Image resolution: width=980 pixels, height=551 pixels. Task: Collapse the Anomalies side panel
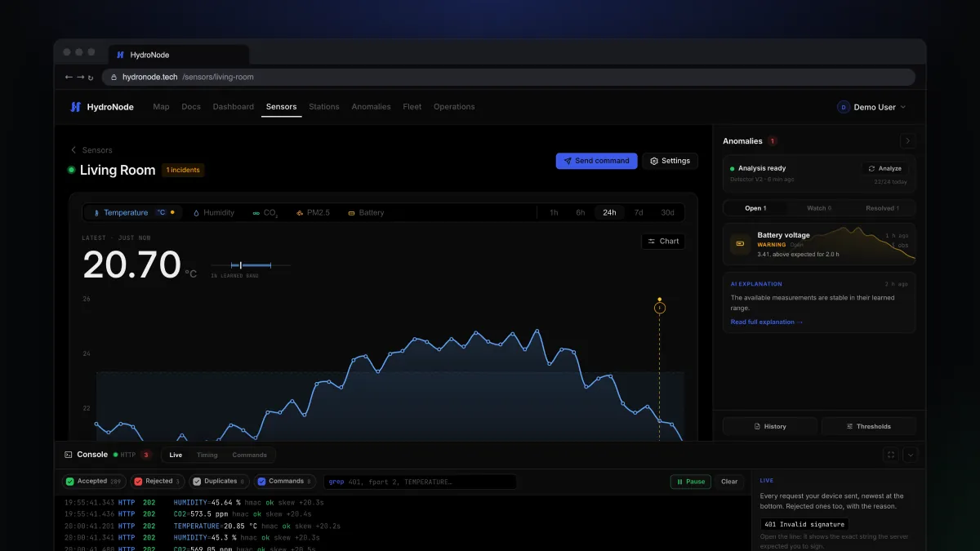(x=908, y=141)
